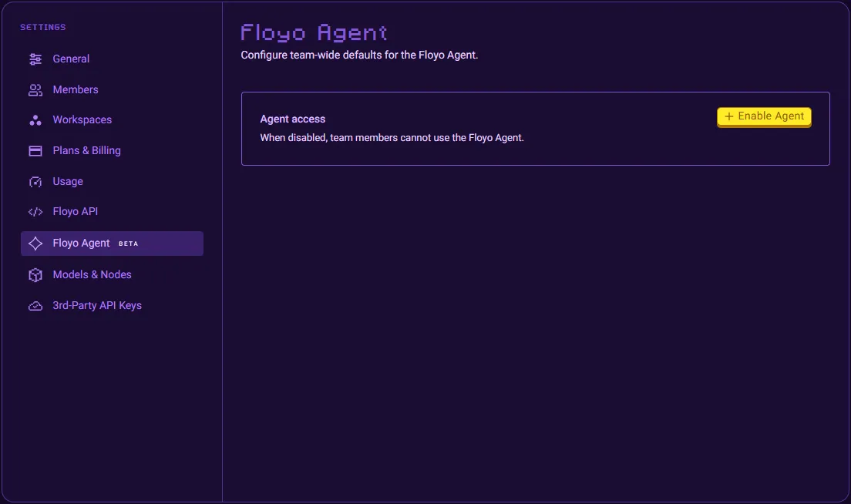Screen dimensions: 851x504
Task: Click the Floyo Agent sparkle icon
Action: tap(35, 244)
